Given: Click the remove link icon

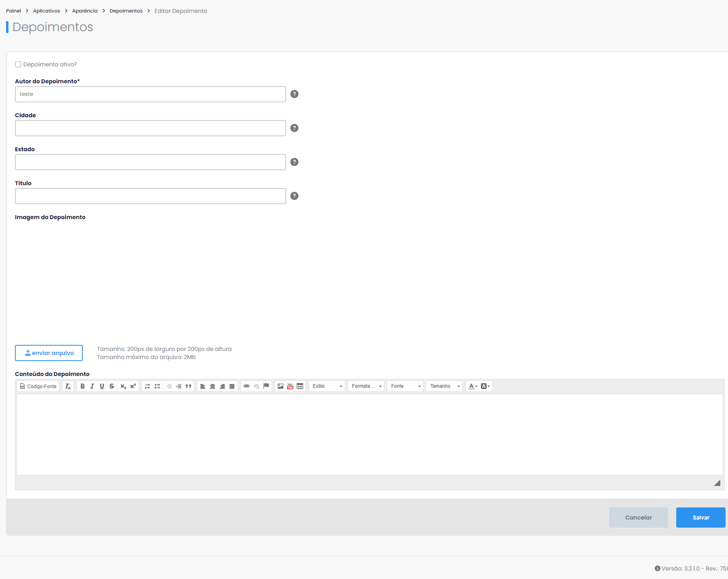Looking at the screenshot, I should point(256,386).
